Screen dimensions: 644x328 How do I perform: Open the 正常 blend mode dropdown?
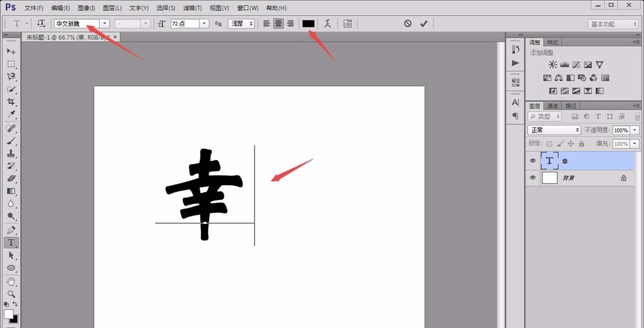[x=554, y=130]
